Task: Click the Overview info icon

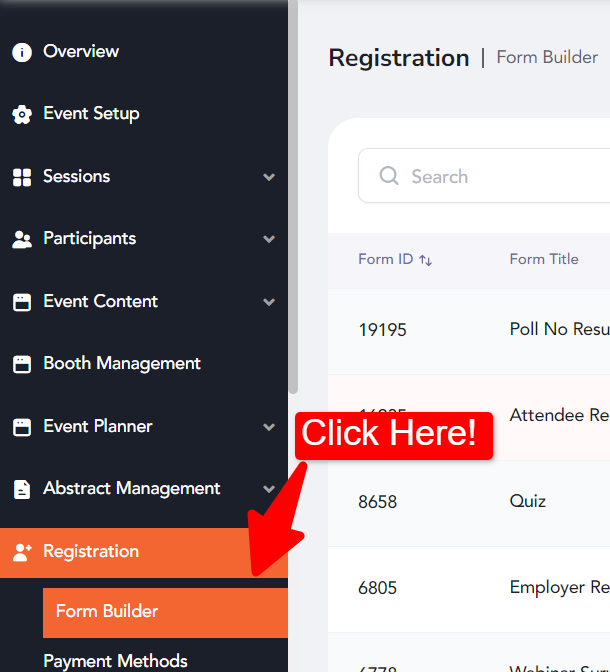Action: point(22,52)
